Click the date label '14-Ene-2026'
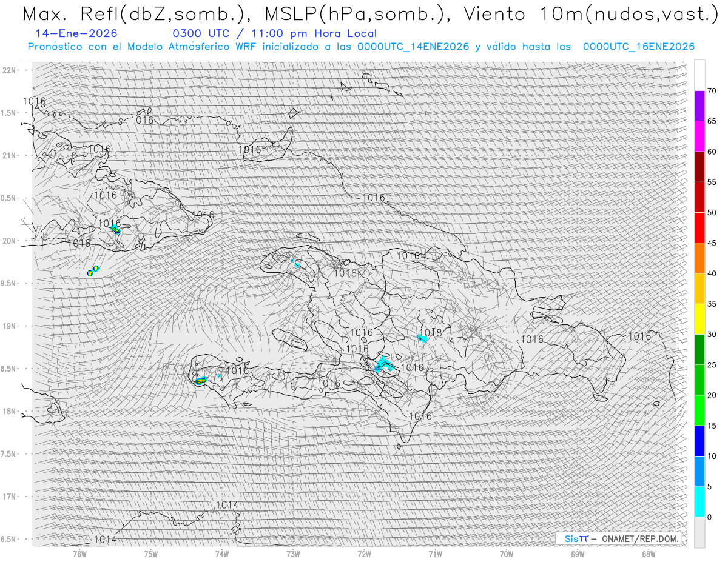 [x=76, y=33]
